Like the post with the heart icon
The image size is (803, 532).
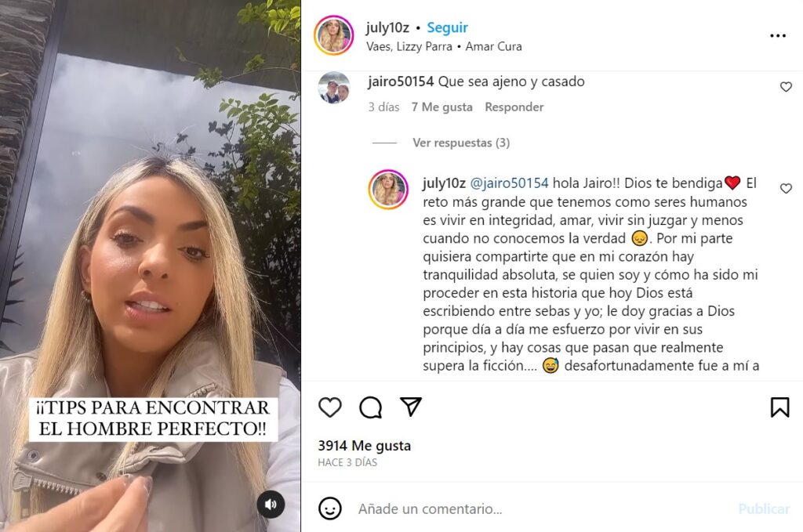pos(330,407)
